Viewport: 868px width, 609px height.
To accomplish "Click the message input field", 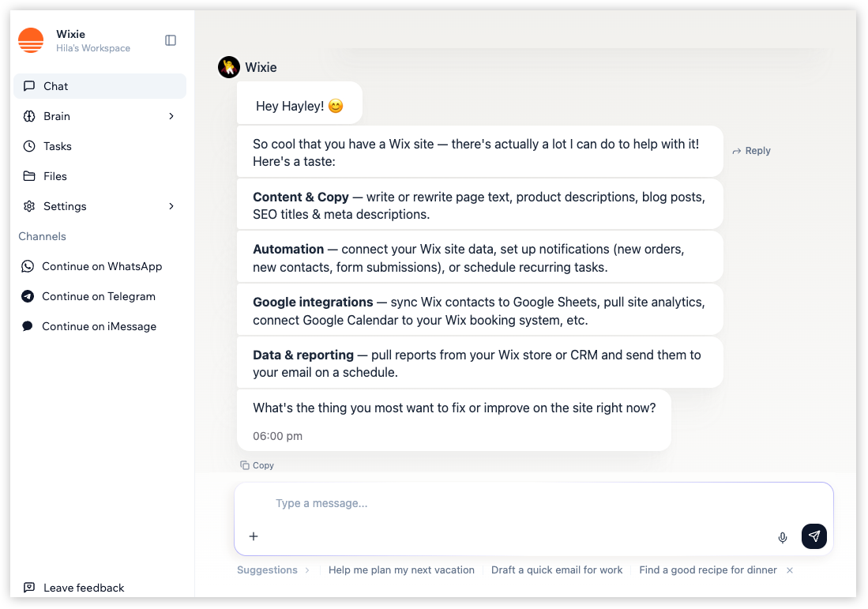I will point(474,503).
